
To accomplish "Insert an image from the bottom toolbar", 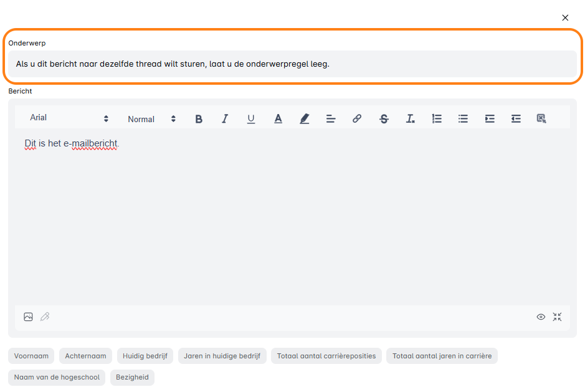I will (x=28, y=317).
